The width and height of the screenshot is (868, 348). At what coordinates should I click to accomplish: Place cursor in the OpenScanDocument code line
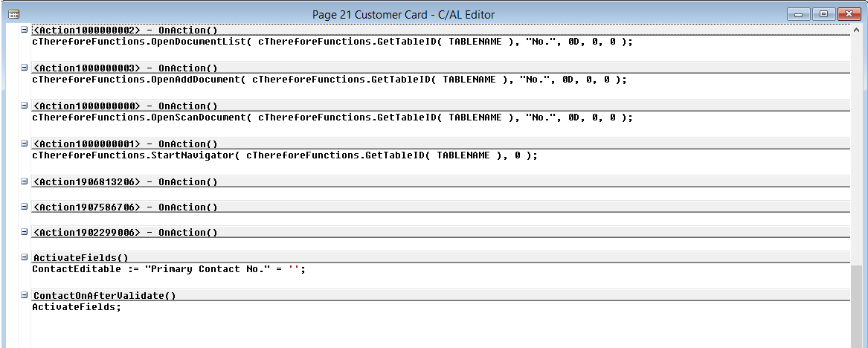tap(332, 117)
